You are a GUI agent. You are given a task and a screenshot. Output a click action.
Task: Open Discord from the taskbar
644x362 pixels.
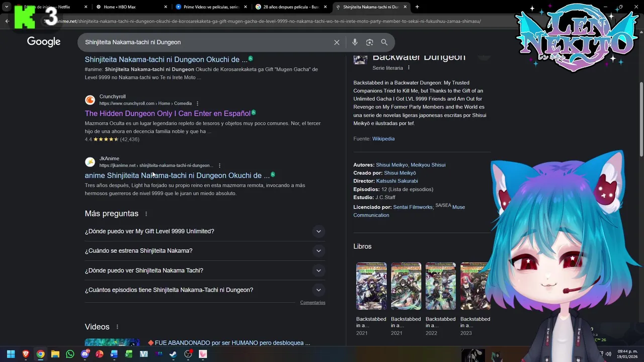pos(85,354)
